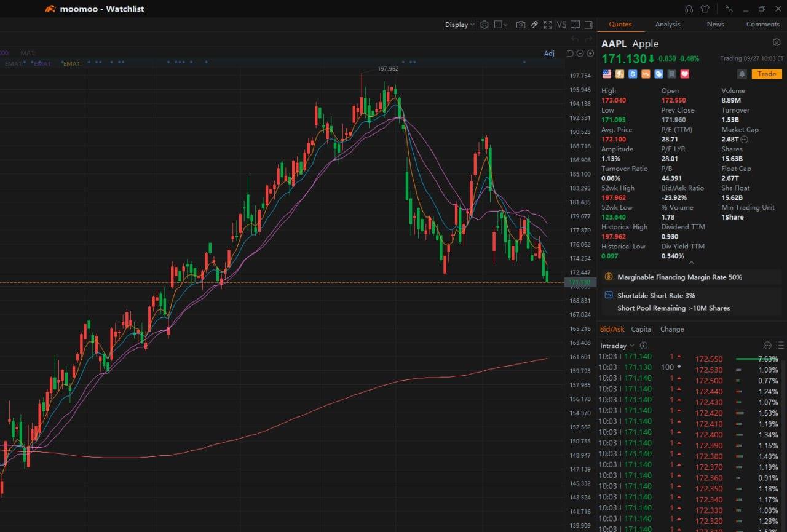Open the chart layout square dropdown
787x532 pixels.
[500, 25]
